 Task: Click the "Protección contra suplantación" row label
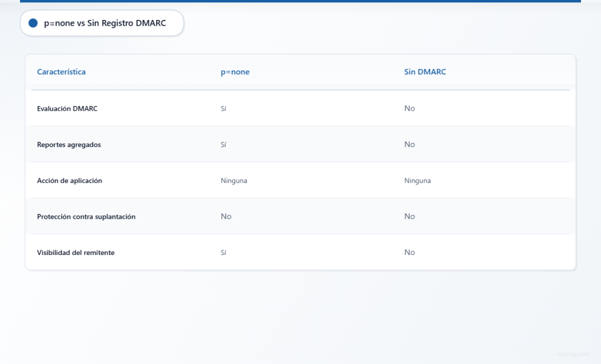click(86, 217)
